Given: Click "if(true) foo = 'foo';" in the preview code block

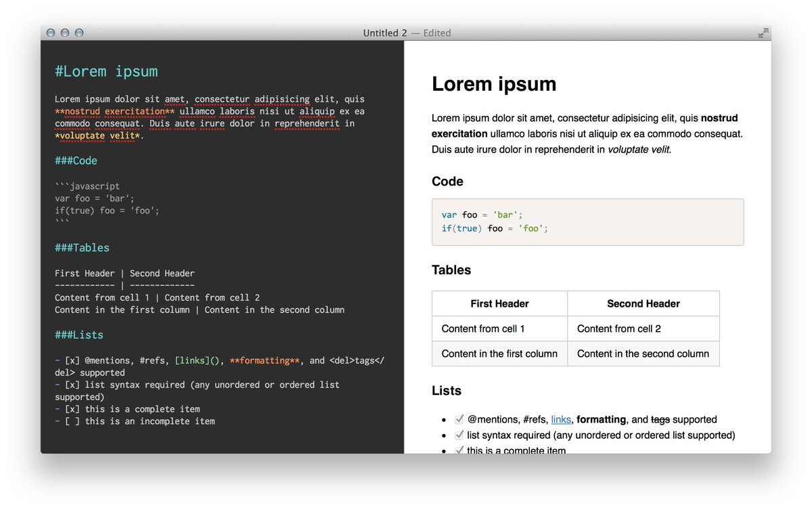Looking at the screenshot, I should (x=495, y=228).
